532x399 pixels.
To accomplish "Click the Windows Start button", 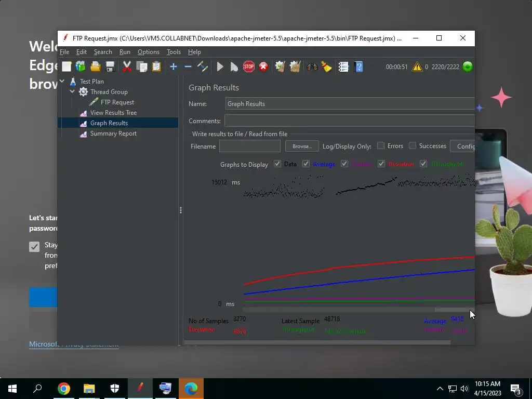I will pyautogui.click(x=12, y=389).
